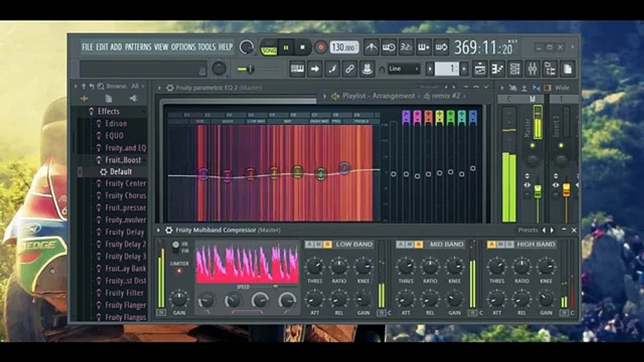Click Presets label in compressor
The height and width of the screenshot is (362, 644).
[528, 230]
